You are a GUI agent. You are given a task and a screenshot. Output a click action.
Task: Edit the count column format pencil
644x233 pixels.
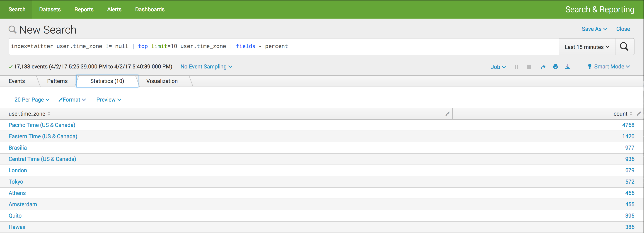pos(639,114)
